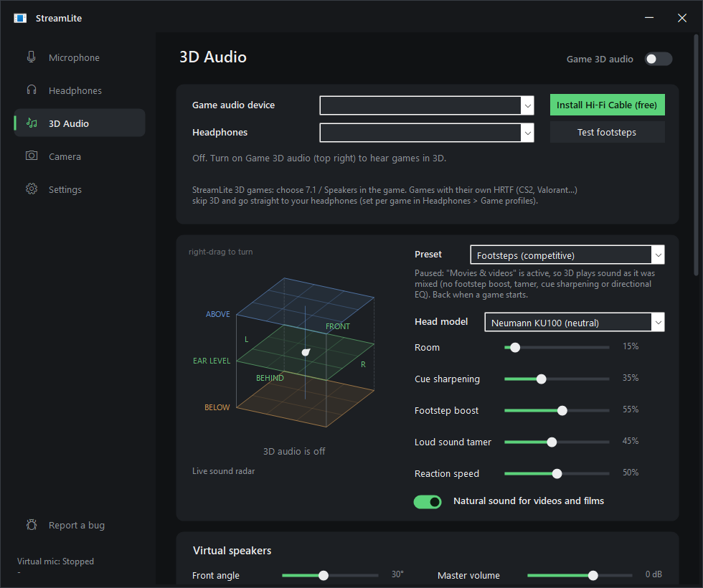Open the Game audio device dropdown arrow
Viewport: 703px width, 588px height.
coord(528,106)
